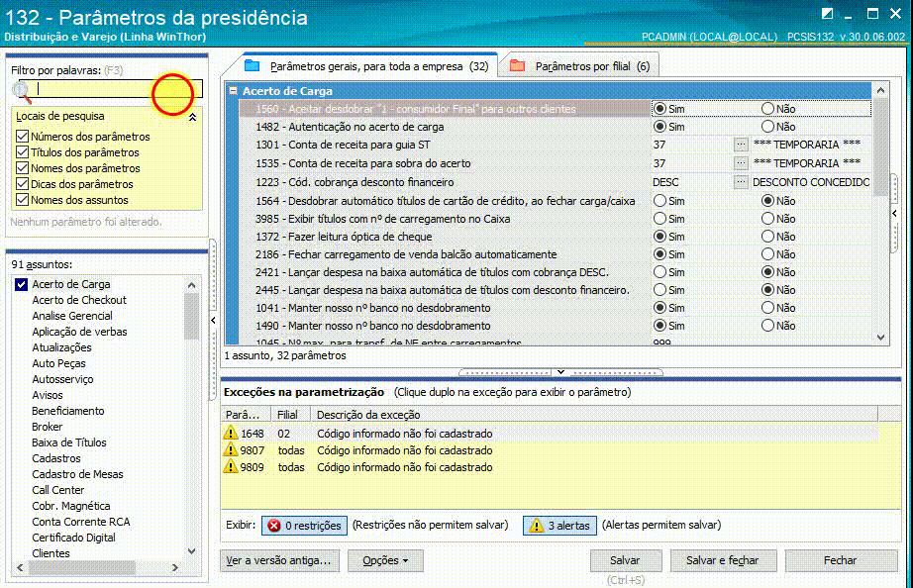The height and width of the screenshot is (588, 913).
Task: Click the right-edge panel collapse arrow
Action: pyautogui.click(x=894, y=214)
